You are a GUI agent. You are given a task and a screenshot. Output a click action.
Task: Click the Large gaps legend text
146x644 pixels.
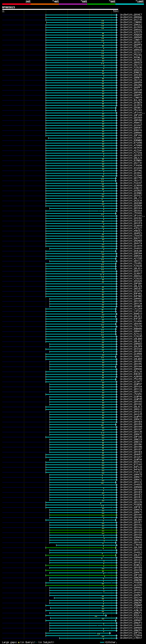(28, 642)
